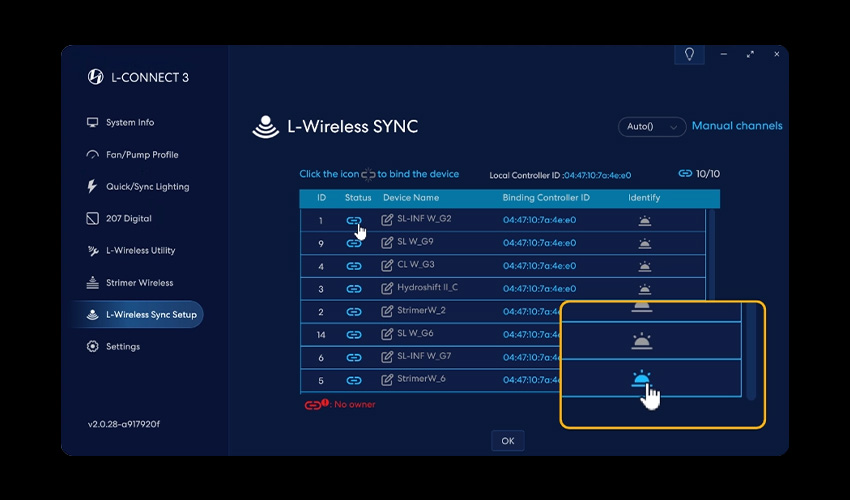The height and width of the screenshot is (500, 850).
Task: Toggle bind link icon for Hydroshift II_C
Action: tap(354, 289)
